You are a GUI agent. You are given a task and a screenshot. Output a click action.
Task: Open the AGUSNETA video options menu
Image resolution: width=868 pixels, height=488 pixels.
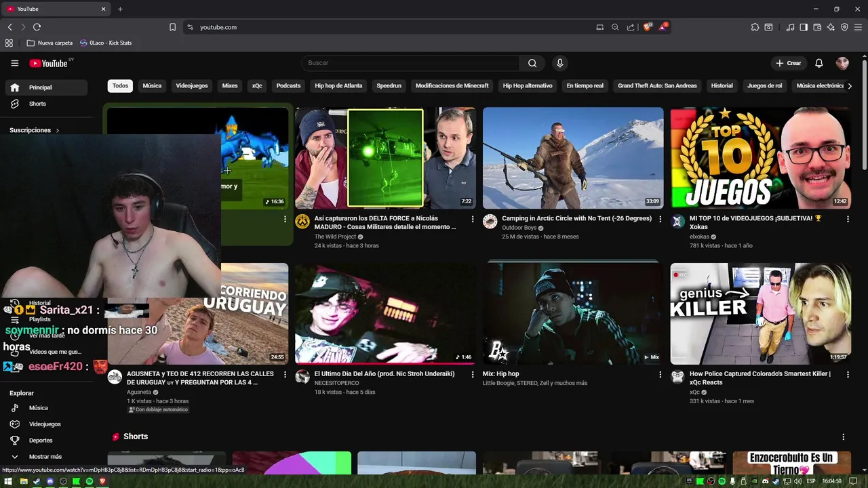coord(285,374)
